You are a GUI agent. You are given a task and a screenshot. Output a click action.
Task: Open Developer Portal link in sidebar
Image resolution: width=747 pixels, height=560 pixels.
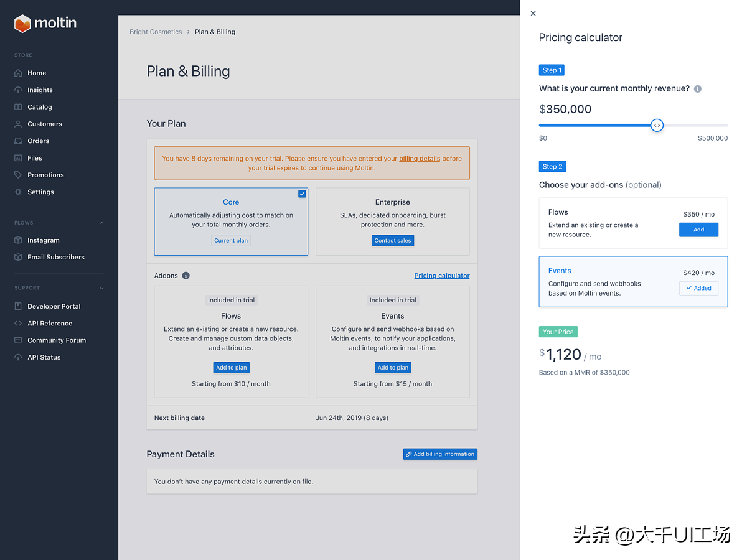pyautogui.click(x=54, y=306)
